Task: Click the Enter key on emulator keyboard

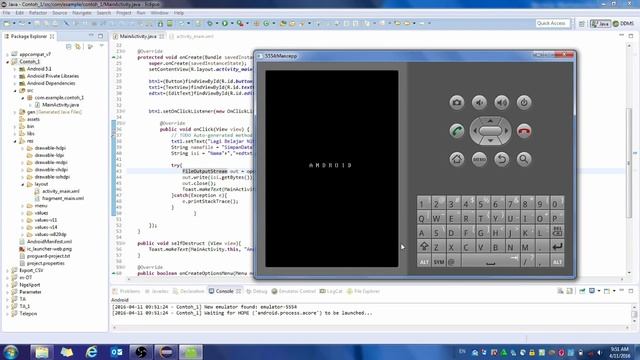Action: (x=557, y=247)
